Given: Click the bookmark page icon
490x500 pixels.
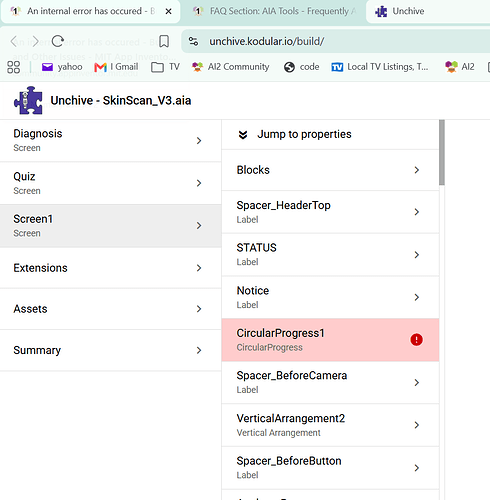Looking at the screenshot, I should 164,41.
